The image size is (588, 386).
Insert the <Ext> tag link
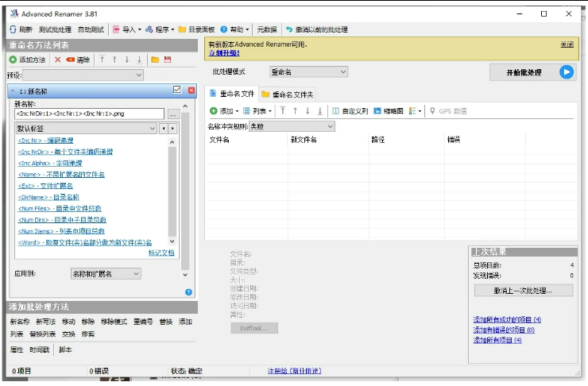pyautogui.click(x=45, y=186)
